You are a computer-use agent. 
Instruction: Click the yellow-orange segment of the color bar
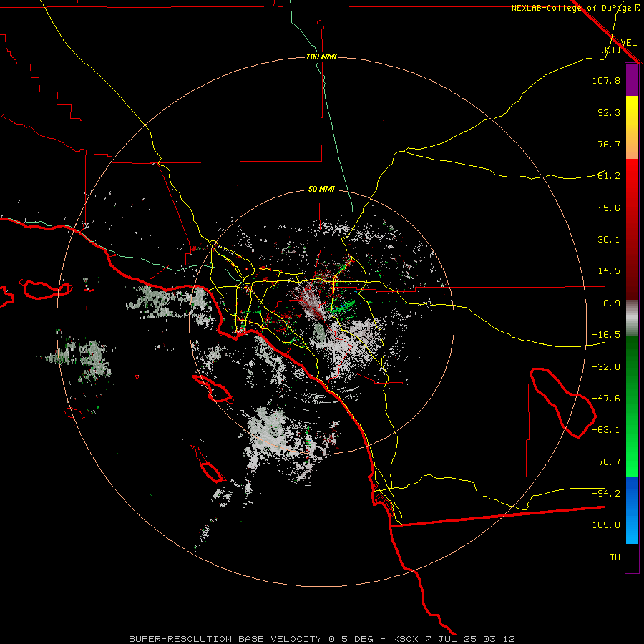[632, 127]
